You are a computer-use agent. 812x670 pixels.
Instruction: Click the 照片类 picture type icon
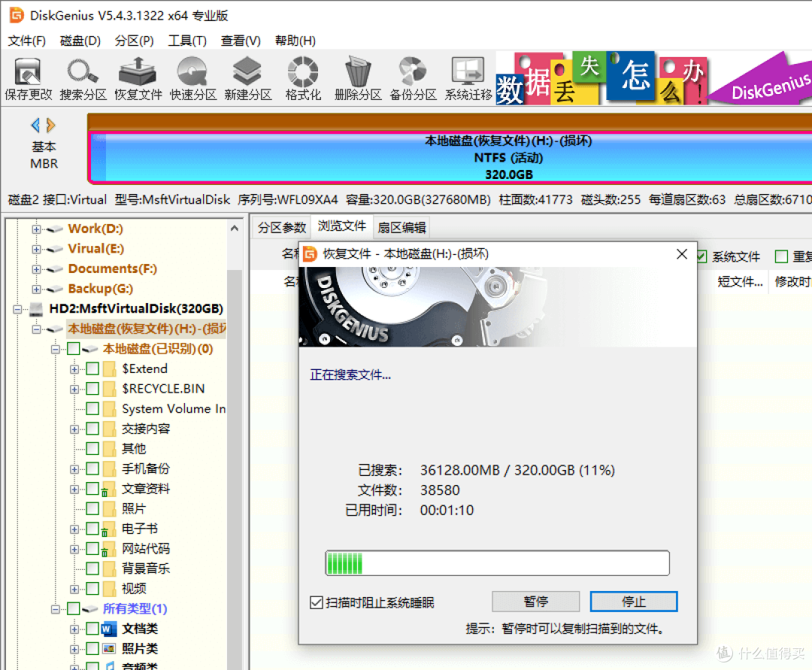tap(109, 649)
